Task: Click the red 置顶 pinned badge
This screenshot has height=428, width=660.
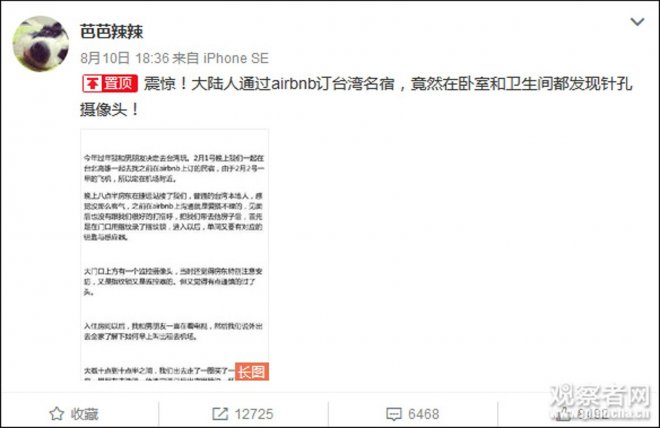Action: coord(110,83)
